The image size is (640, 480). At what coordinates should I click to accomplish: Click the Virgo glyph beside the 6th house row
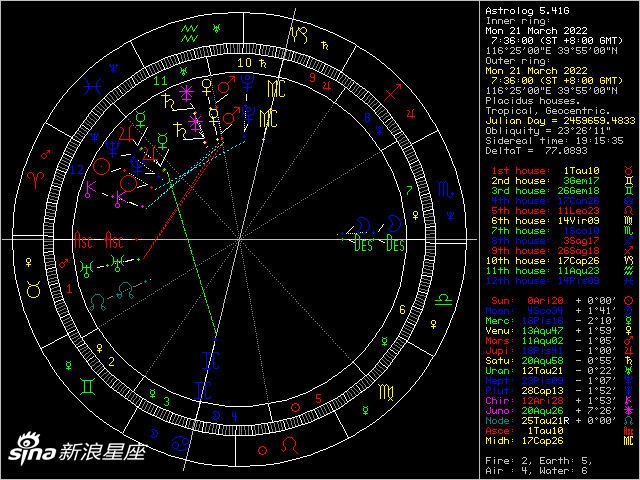(629, 221)
